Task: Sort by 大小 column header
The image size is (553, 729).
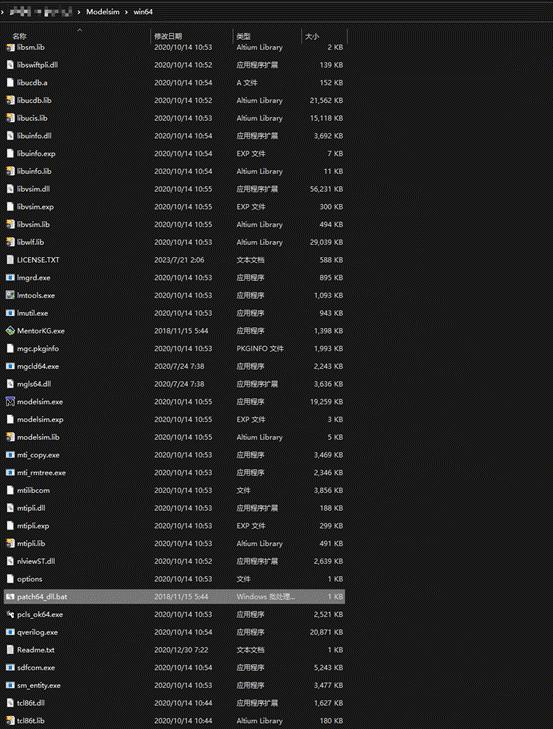Action: (x=312, y=36)
